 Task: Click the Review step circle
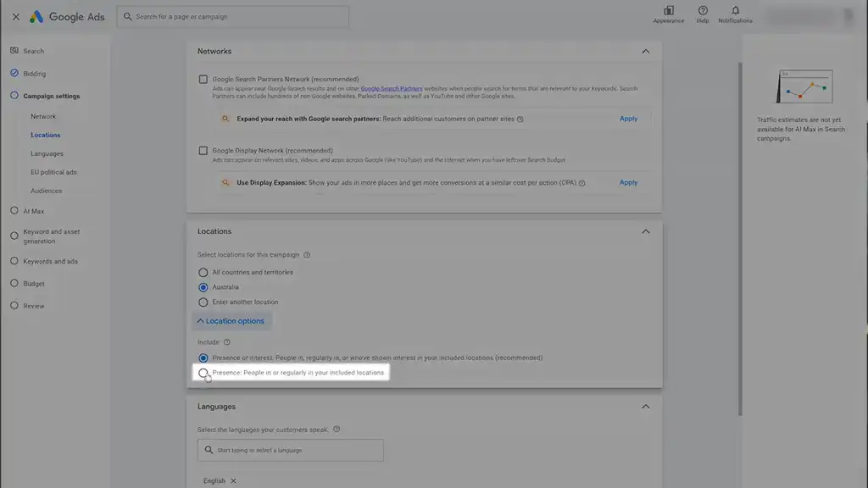pyautogui.click(x=14, y=305)
